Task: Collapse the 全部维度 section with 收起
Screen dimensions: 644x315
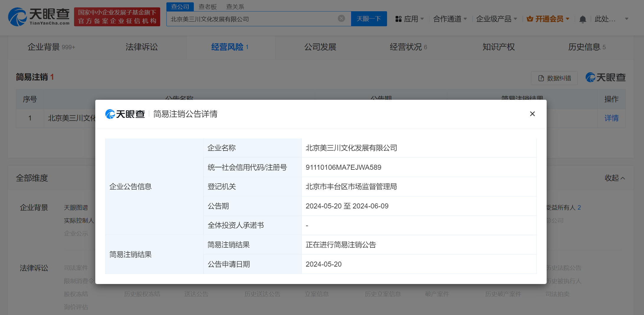Action: pyautogui.click(x=615, y=178)
